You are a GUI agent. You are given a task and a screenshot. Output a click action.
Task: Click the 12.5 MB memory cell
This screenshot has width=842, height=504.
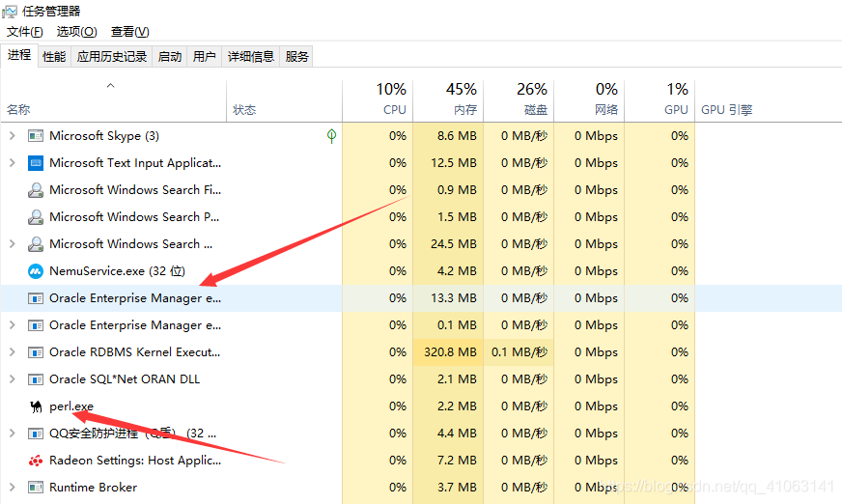448,162
